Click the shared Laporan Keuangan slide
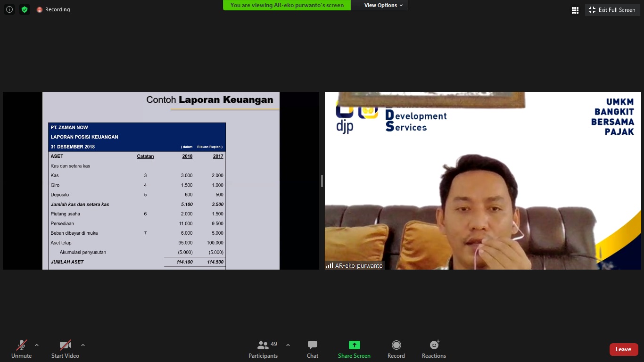The width and height of the screenshot is (644, 362). click(161, 181)
